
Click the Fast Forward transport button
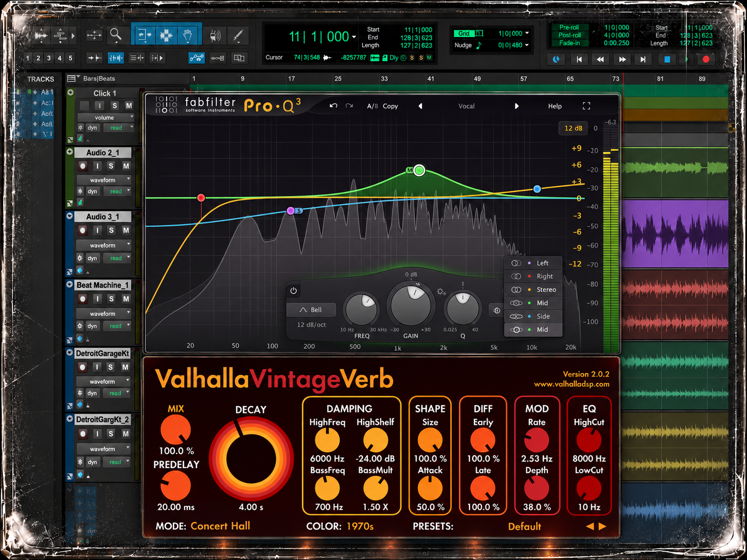click(622, 59)
